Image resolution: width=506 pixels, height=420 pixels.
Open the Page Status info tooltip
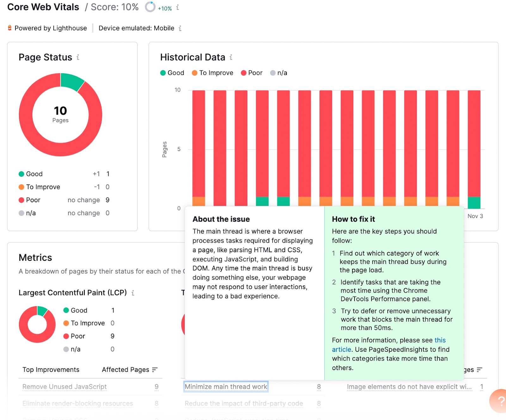pos(78,58)
